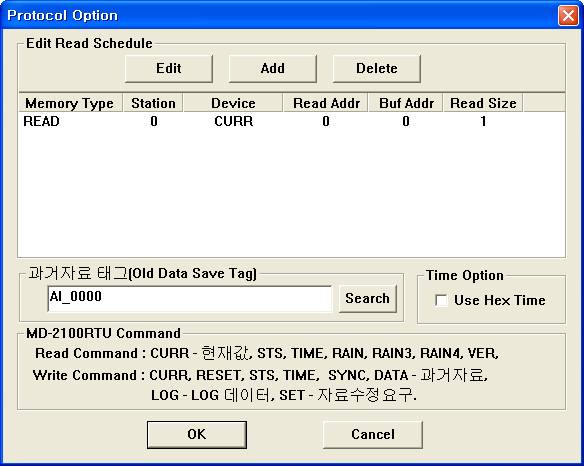The width and height of the screenshot is (584, 466).
Task: Click the Buf Addr column header
Action: (x=406, y=103)
